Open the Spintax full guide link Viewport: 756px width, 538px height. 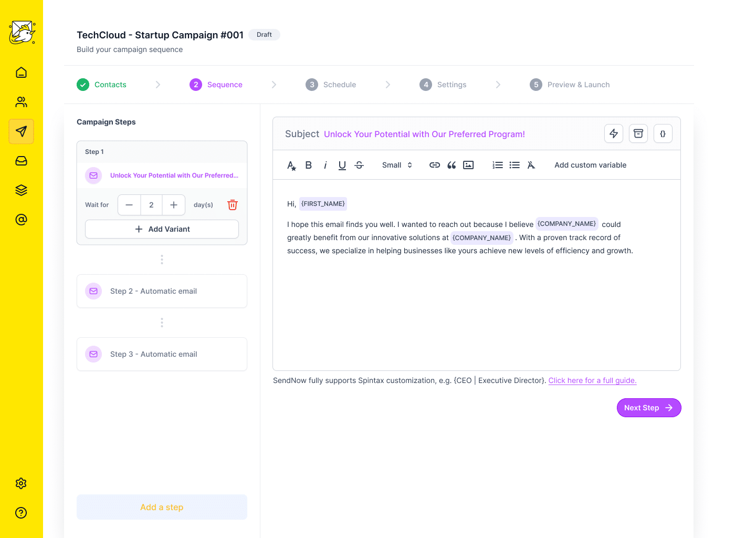592,380
